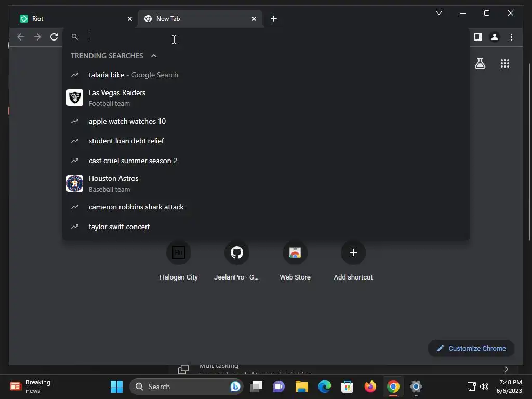Viewport: 532px width, 399px height.
Task: Open the profile avatar menu
Action: tap(495, 37)
